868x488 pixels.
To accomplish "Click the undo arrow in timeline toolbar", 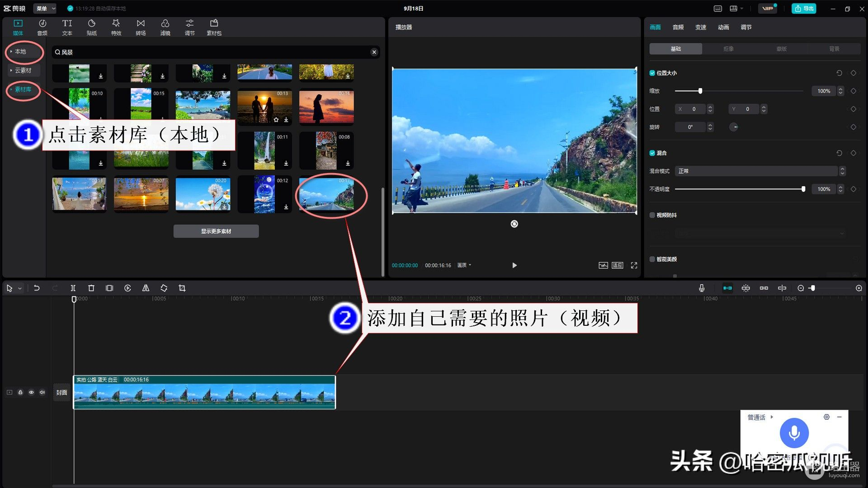I will point(37,288).
